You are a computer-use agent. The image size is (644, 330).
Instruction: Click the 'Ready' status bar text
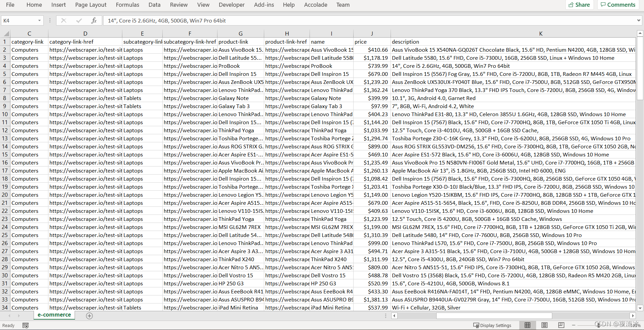click(x=8, y=325)
